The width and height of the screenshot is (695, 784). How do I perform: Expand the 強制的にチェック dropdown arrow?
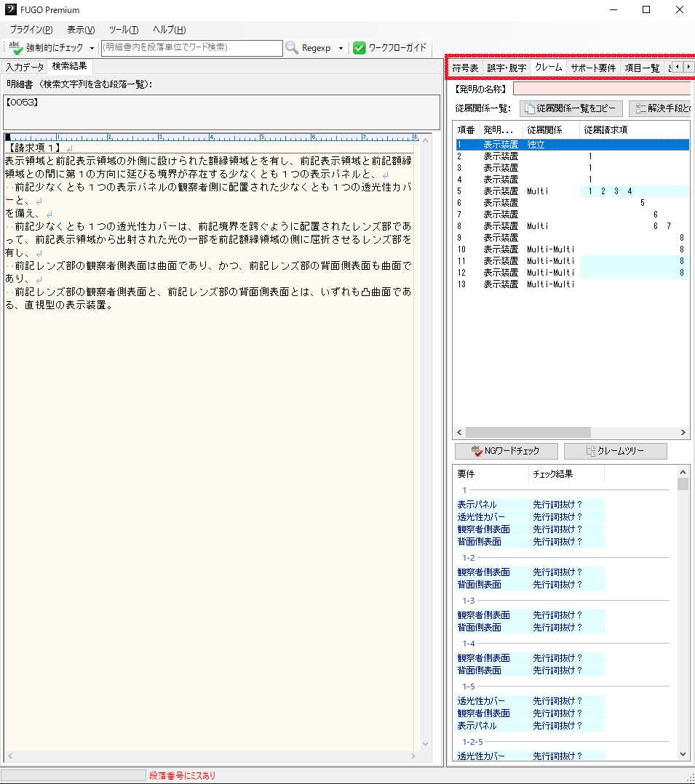(92, 48)
